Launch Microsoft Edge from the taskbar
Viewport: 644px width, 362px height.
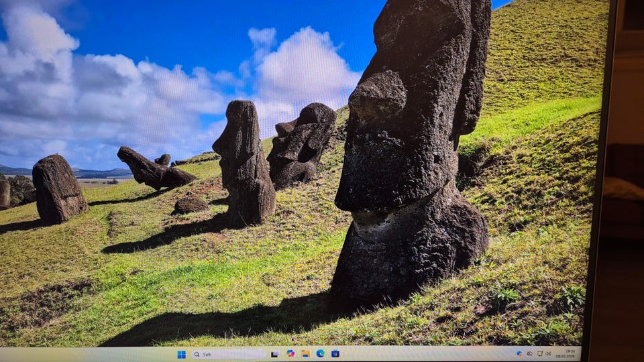point(320,353)
